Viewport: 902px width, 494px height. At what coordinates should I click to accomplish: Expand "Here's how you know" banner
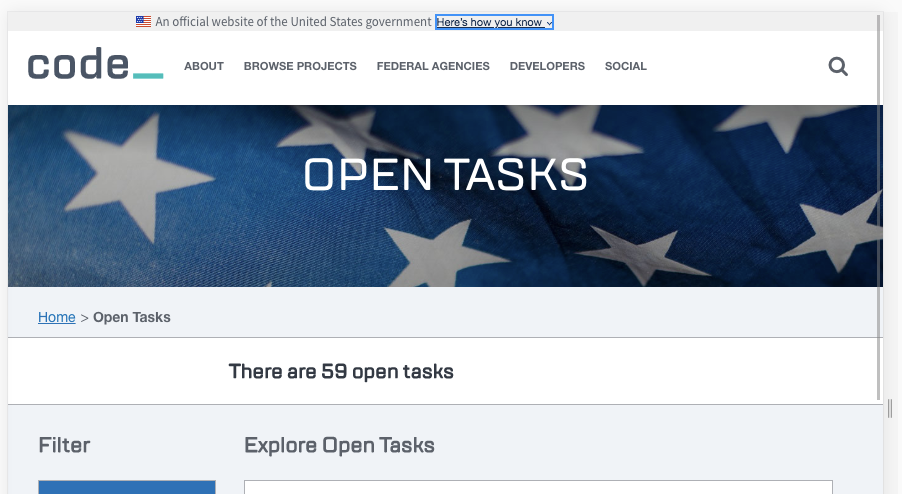494,22
